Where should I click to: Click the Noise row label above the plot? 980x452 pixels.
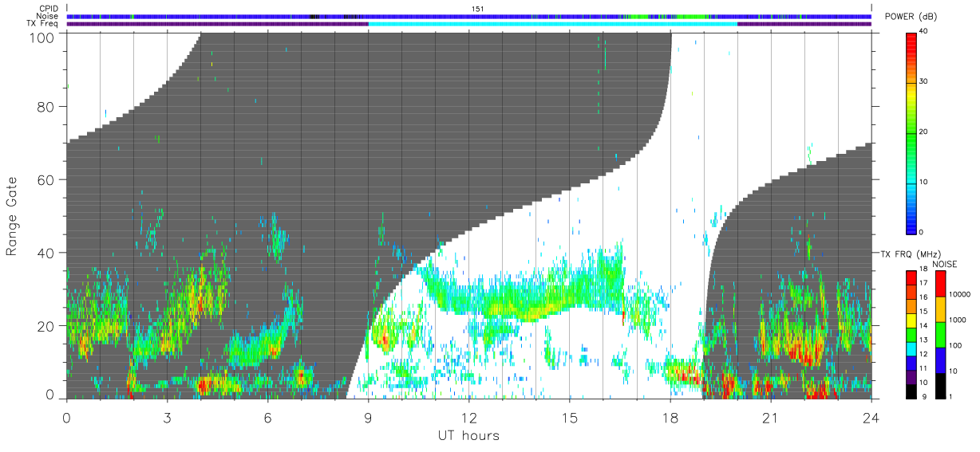coord(48,16)
